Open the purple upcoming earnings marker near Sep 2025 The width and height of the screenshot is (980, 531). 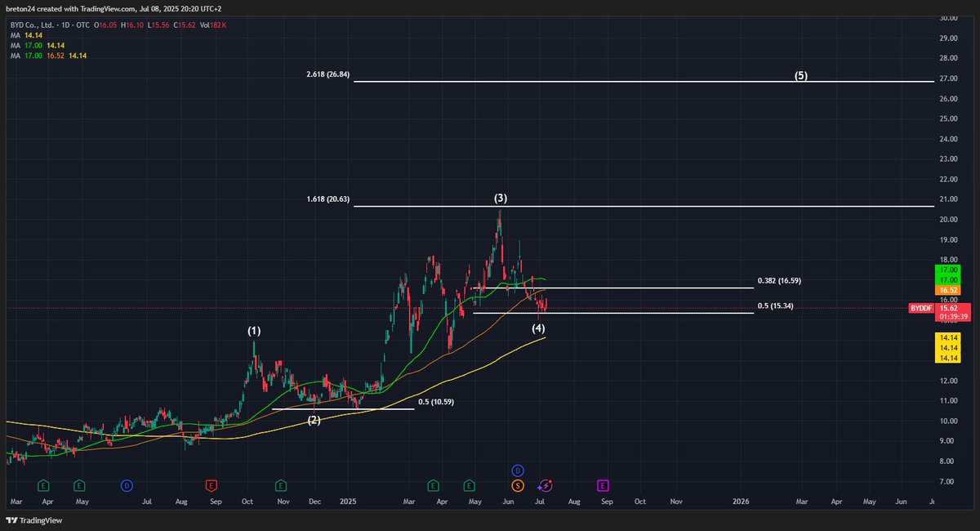click(604, 485)
